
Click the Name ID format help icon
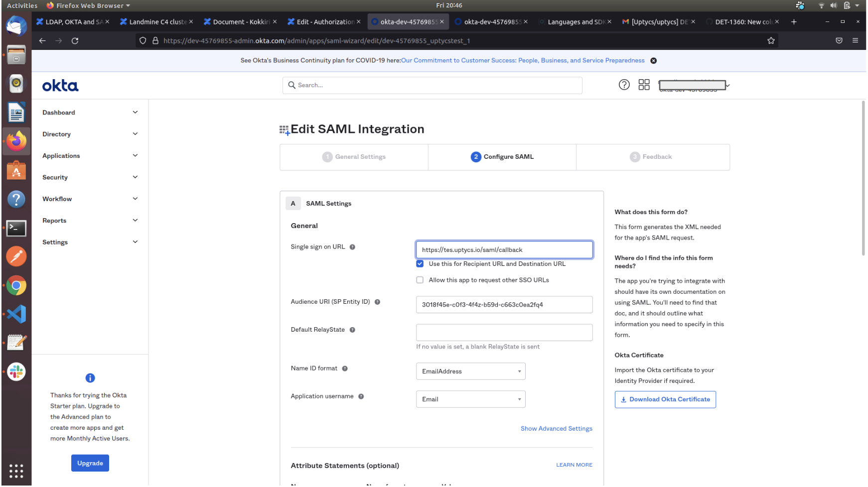pyautogui.click(x=345, y=368)
